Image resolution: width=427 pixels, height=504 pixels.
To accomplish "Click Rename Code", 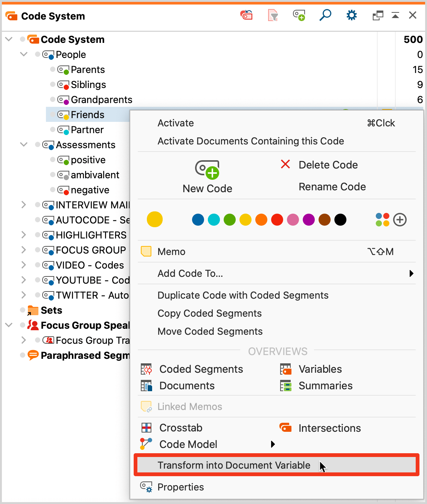I will coord(332,187).
